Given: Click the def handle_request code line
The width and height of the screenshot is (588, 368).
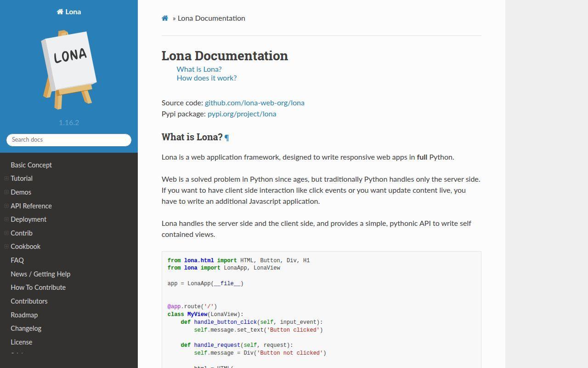Looking at the screenshot, I should [237, 345].
